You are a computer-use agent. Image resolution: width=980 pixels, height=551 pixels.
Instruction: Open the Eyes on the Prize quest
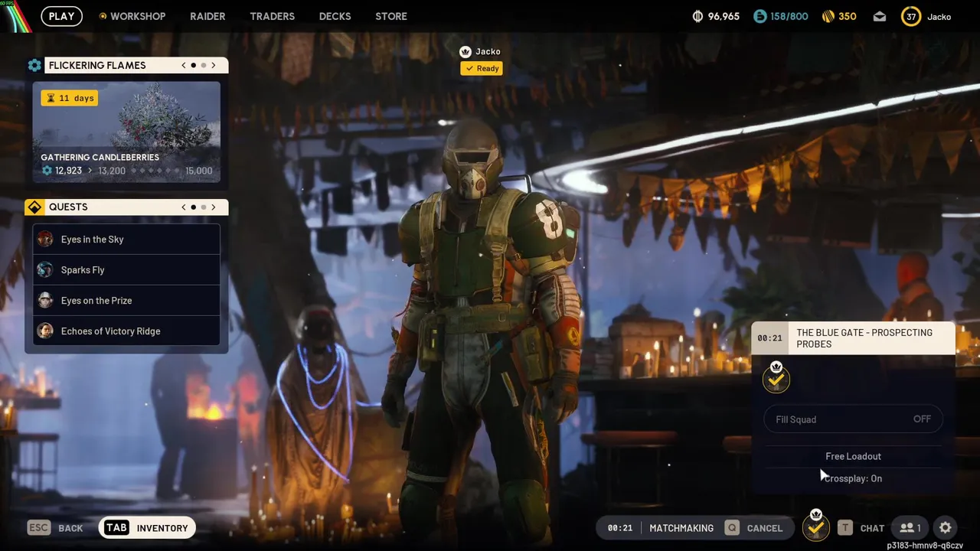(126, 300)
